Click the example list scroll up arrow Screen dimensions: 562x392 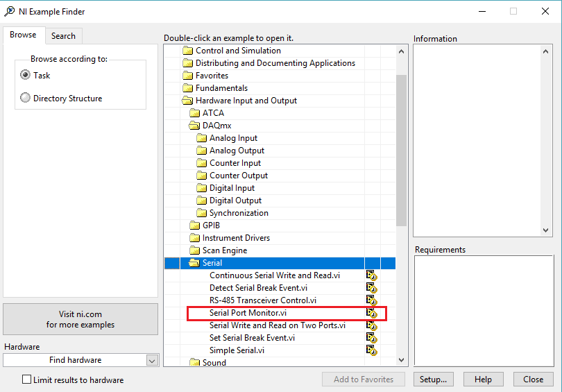(x=402, y=51)
